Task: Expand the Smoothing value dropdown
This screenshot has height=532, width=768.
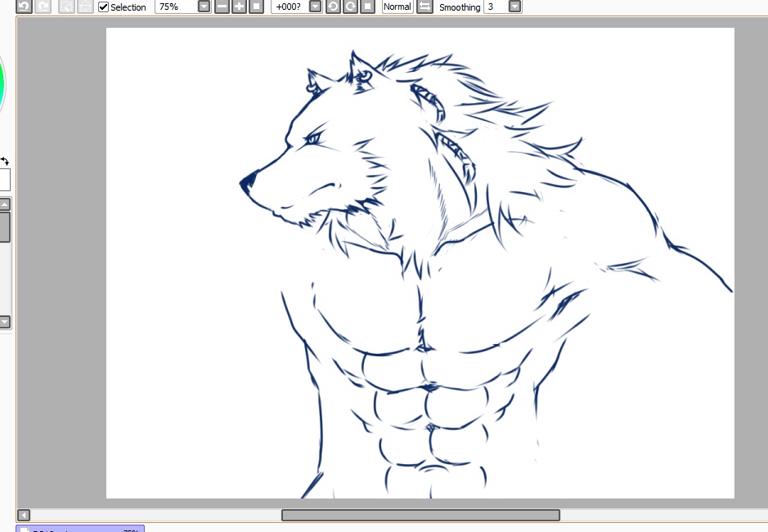Action: click(514, 7)
